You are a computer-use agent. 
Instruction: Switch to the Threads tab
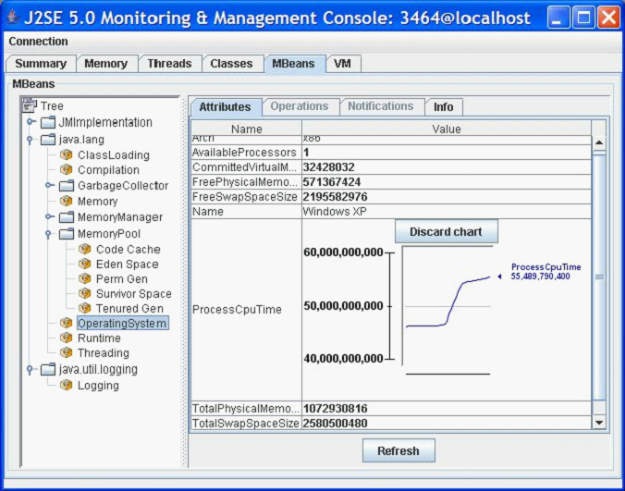coord(169,64)
